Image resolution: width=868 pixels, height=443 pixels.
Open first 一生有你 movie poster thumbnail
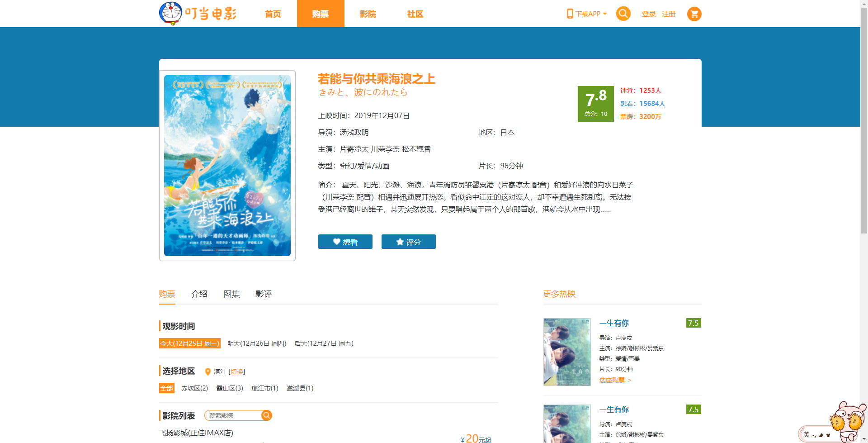pyautogui.click(x=567, y=352)
